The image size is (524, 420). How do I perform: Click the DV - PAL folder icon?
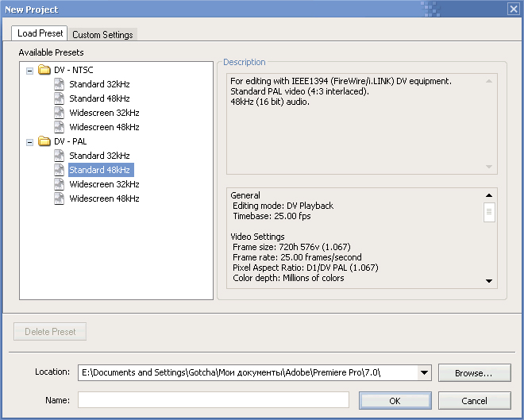tap(44, 141)
